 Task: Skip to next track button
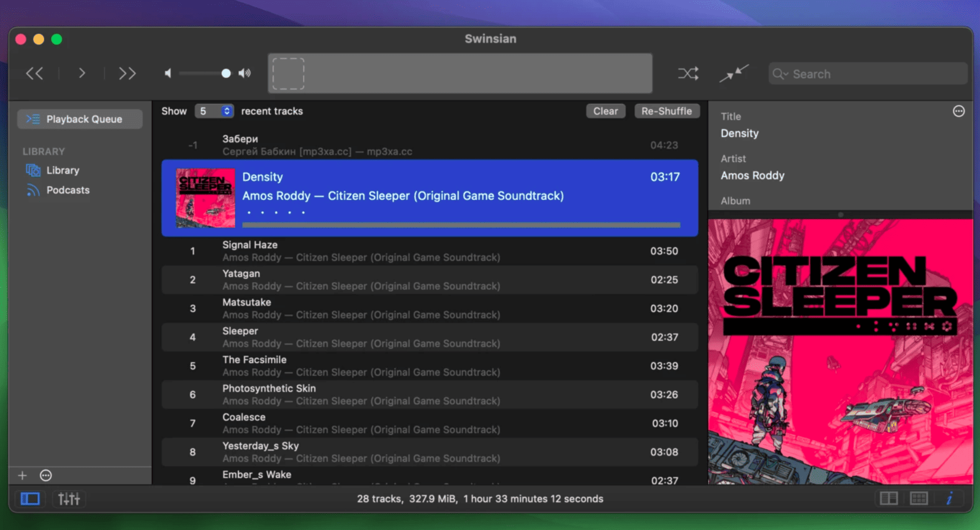[x=127, y=74]
